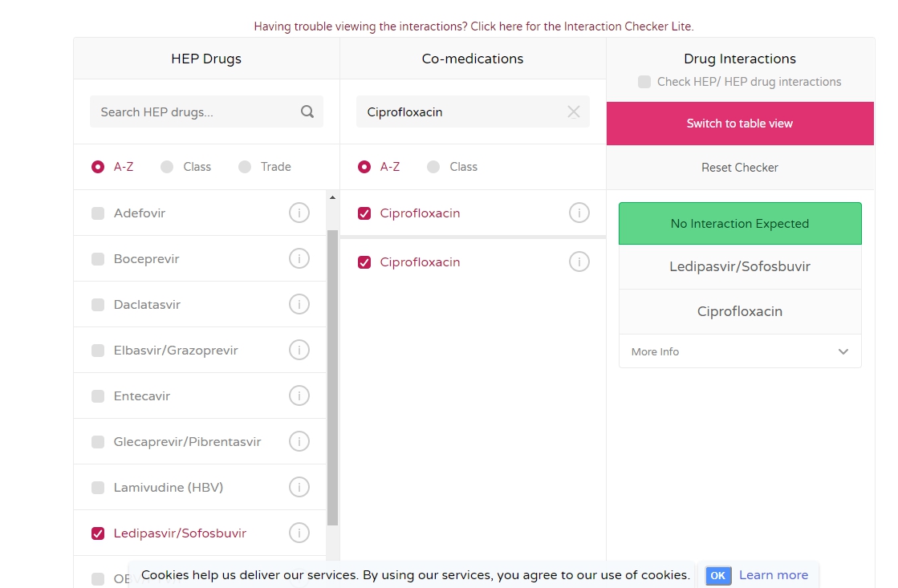View info for Elbasvir/Grazoprevir

tap(299, 351)
